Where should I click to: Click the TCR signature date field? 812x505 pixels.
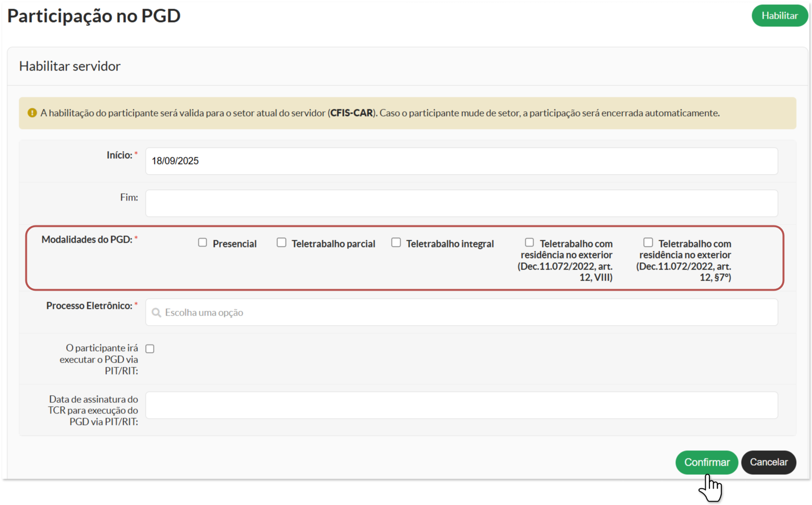(x=461, y=405)
